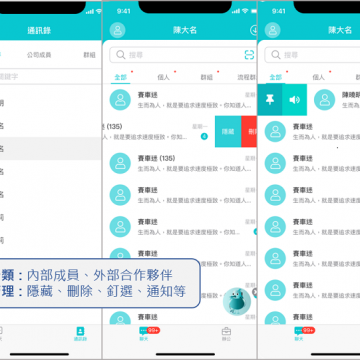This screenshot has width=360, height=360.
Task: Tap the briefcase office icon in bottom bar
Action: pos(227,334)
